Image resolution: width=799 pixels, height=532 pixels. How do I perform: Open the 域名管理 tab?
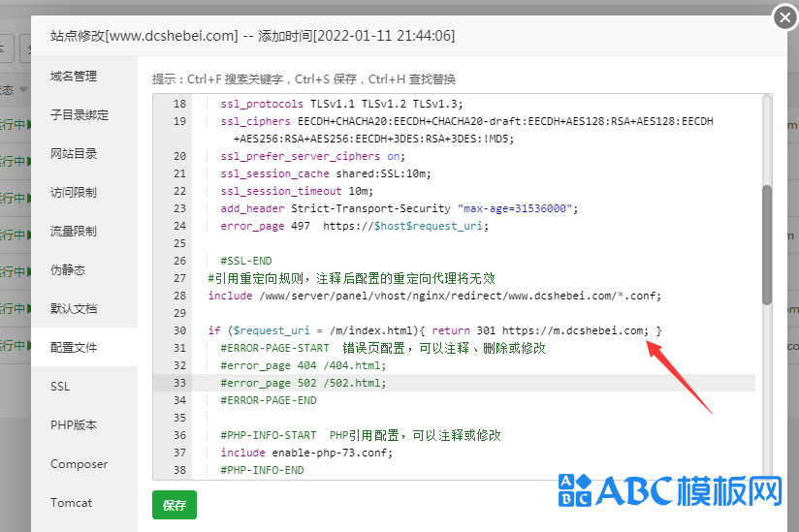tap(74, 77)
